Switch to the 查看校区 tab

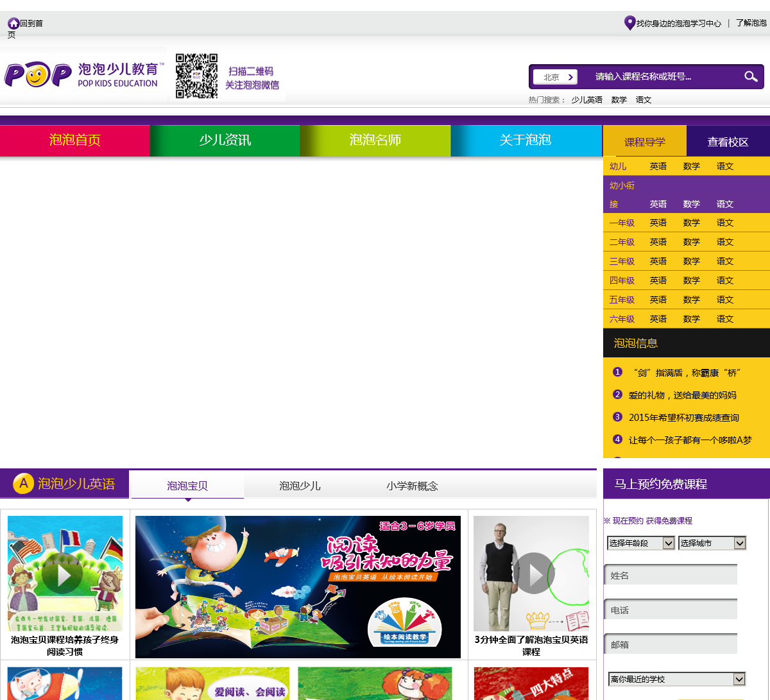tap(728, 142)
